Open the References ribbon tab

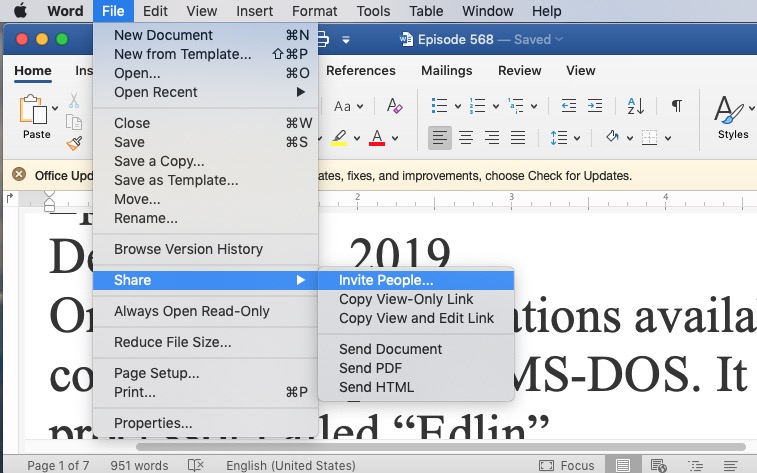(361, 71)
